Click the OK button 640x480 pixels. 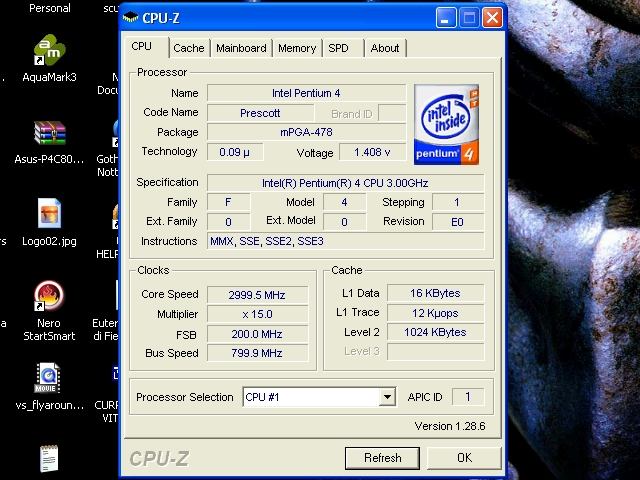[x=464, y=458]
